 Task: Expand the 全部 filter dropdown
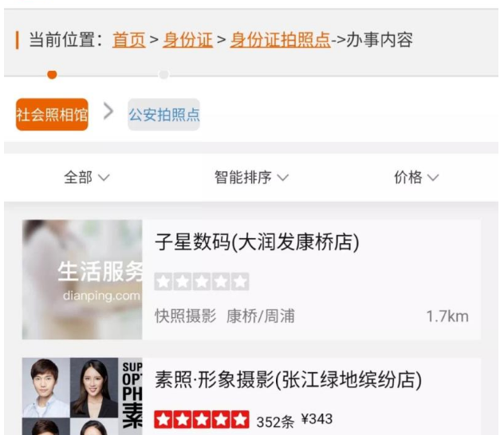(x=87, y=177)
